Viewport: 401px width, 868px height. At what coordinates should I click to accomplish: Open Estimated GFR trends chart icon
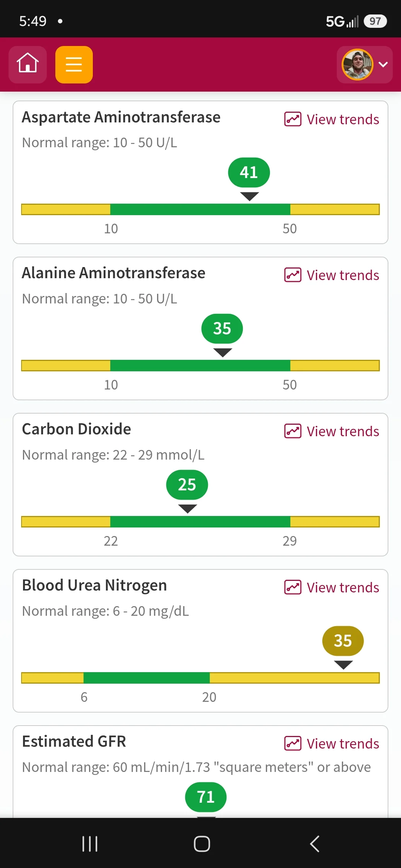pos(293,744)
